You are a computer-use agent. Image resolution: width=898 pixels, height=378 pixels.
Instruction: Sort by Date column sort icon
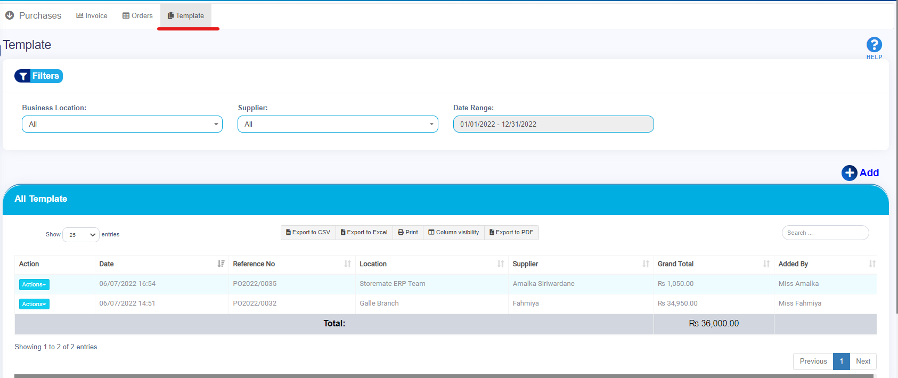pos(221,264)
